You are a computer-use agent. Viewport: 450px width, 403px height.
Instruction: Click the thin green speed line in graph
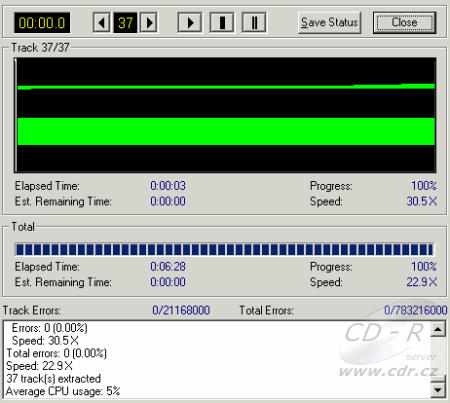tap(226, 87)
